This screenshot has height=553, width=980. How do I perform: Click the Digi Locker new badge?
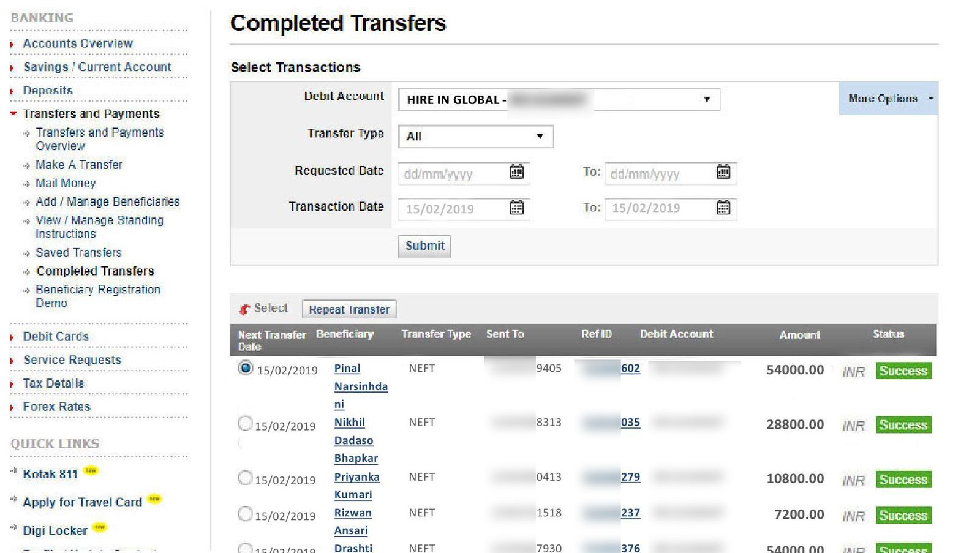point(99,527)
